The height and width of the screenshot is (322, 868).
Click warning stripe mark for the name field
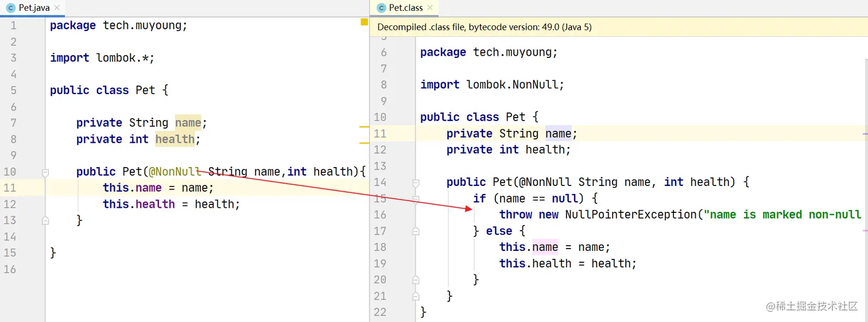364,126
